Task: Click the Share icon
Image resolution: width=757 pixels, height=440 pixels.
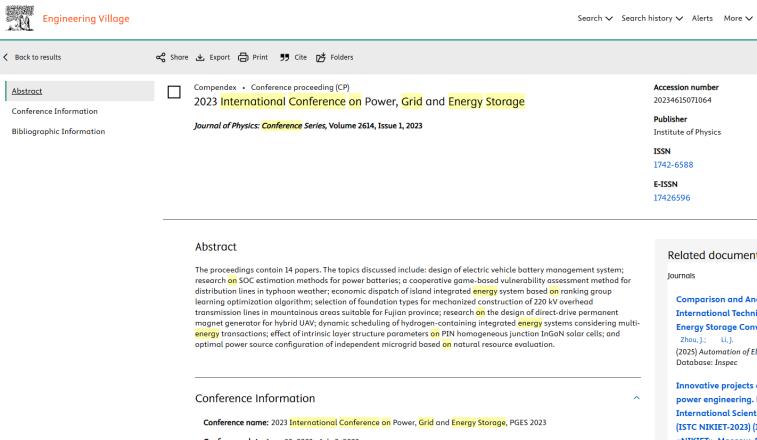Action: 161,57
